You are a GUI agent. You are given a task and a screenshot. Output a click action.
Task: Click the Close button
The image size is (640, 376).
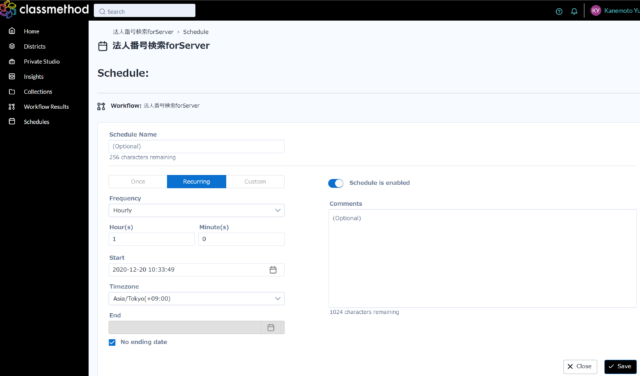[x=580, y=367]
